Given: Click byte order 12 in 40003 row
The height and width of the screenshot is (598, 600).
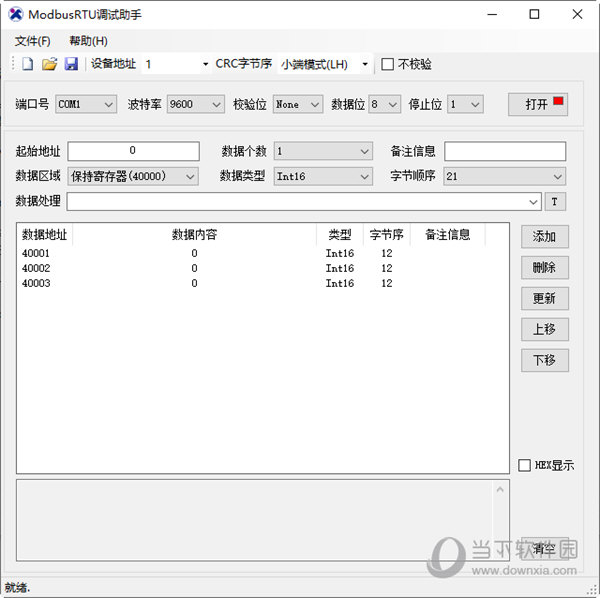Looking at the screenshot, I should click(x=387, y=283).
